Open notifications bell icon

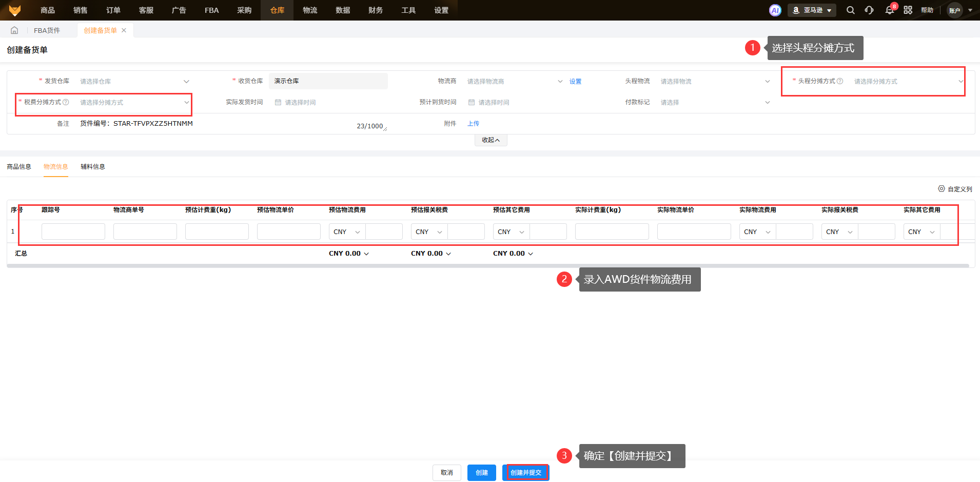(889, 10)
